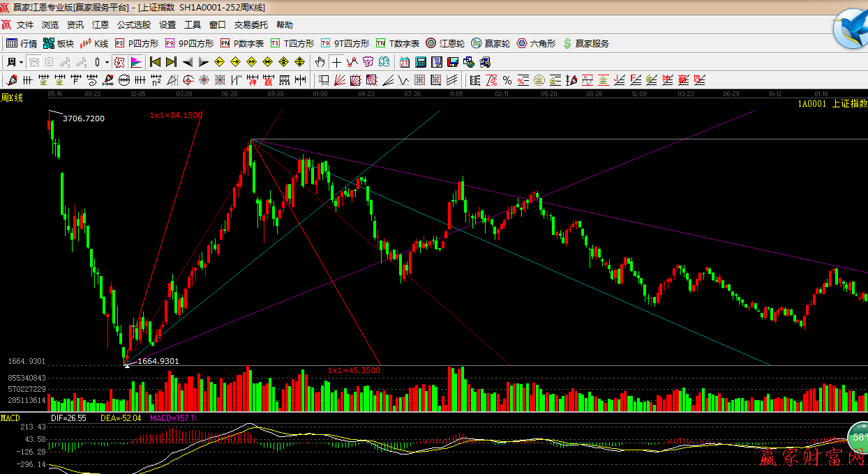
Task: Open the candlestick chart type dropdown arrow
Action: click(107, 62)
